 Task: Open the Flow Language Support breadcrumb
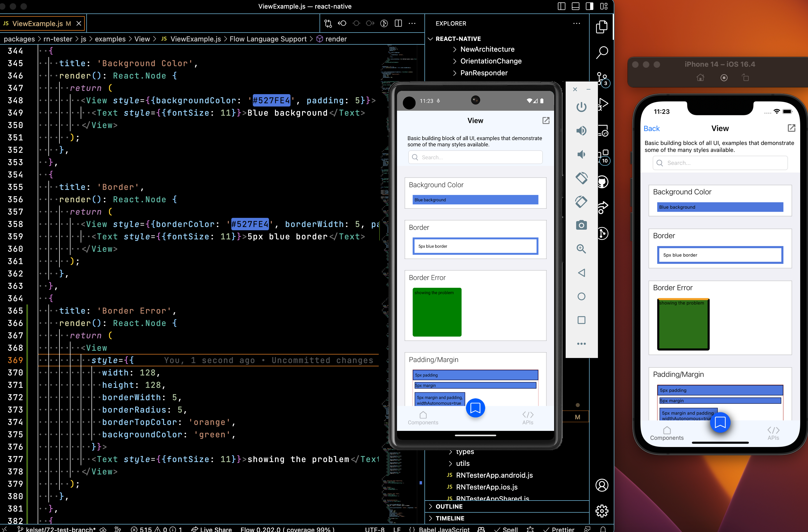(x=268, y=39)
